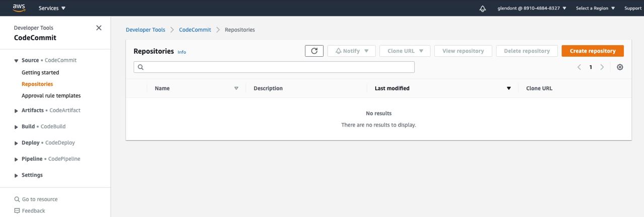Sort repositories by Name column
This screenshot has height=217, width=644.
tap(236, 88)
